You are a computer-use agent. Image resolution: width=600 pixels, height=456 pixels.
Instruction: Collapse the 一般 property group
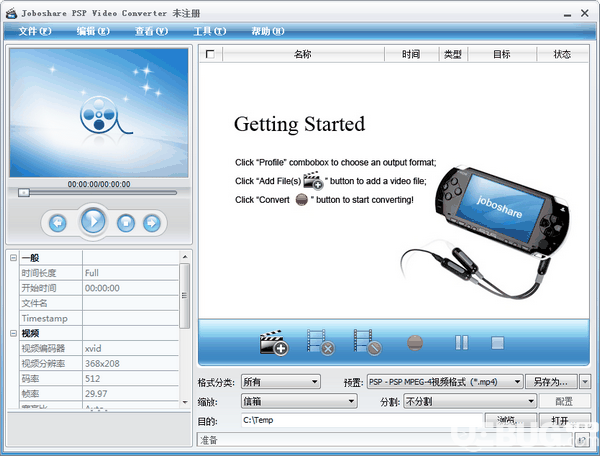(13, 257)
